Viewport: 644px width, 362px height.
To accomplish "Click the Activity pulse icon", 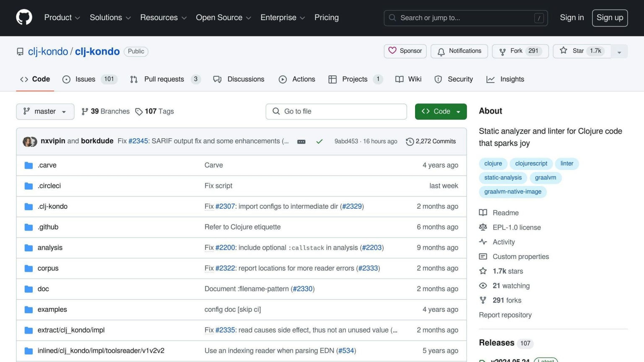I will pos(483,242).
